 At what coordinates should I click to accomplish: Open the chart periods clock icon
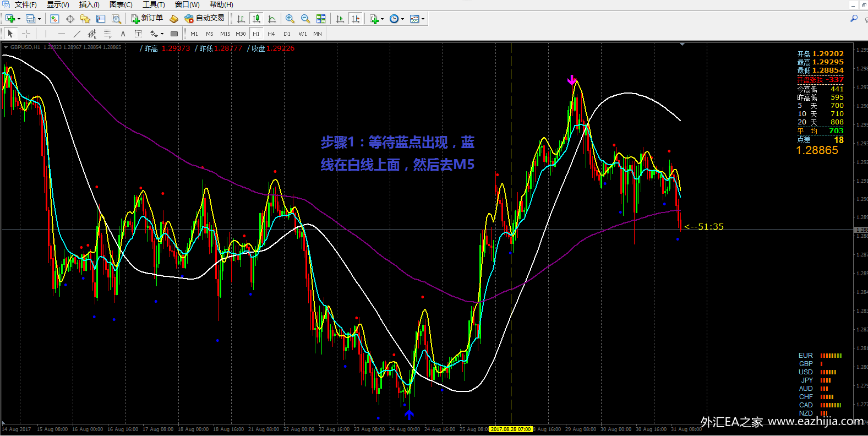point(394,19)
